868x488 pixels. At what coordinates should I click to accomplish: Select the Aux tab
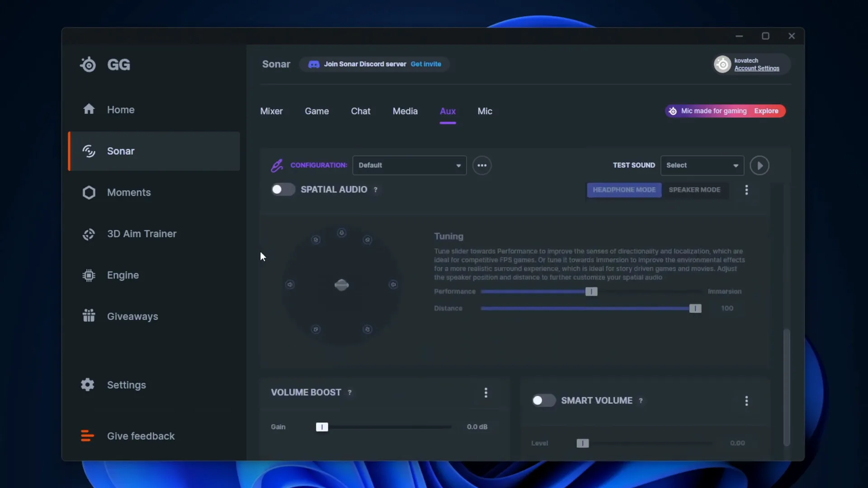pyautogui.click(x=448, y=111)
